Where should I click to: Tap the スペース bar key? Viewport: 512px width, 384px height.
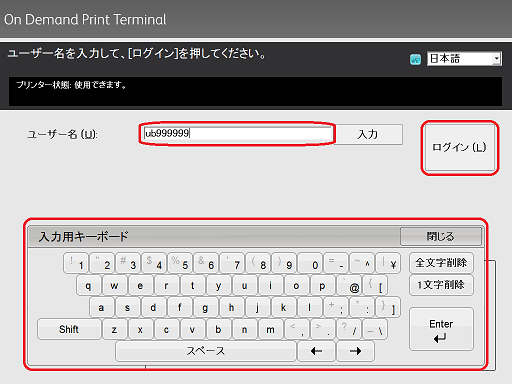click(206, 351)
